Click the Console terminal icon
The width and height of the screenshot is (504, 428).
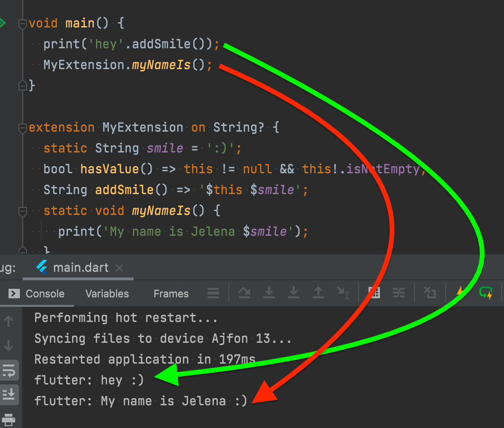pyautogui.click(x=14, y=294)
